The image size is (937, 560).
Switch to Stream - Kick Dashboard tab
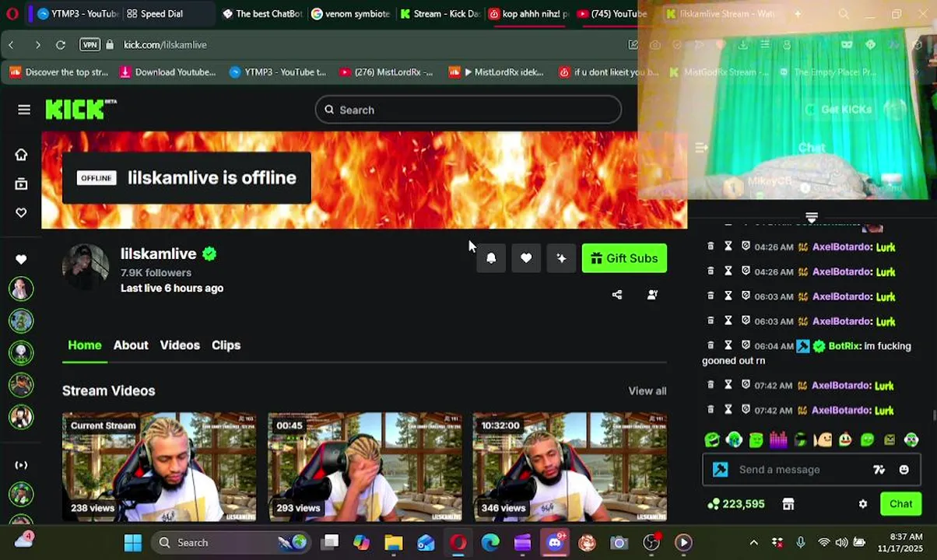[440, 13]
